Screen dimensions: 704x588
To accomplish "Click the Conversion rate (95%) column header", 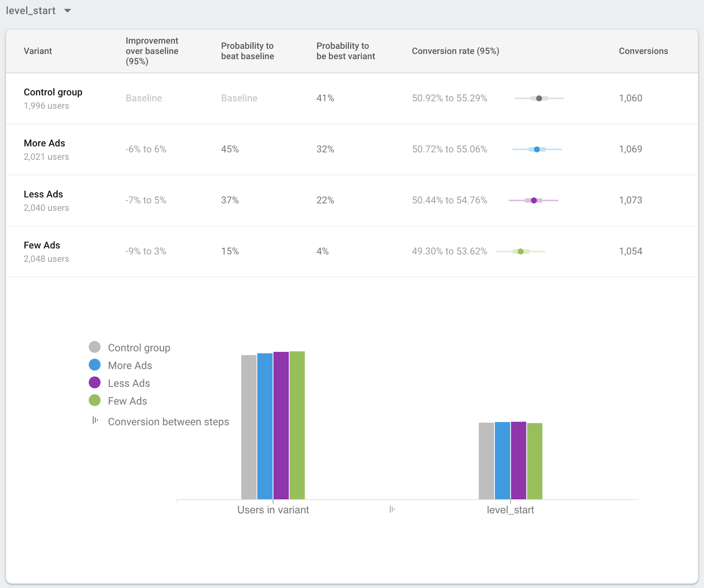I will point(455,51).
